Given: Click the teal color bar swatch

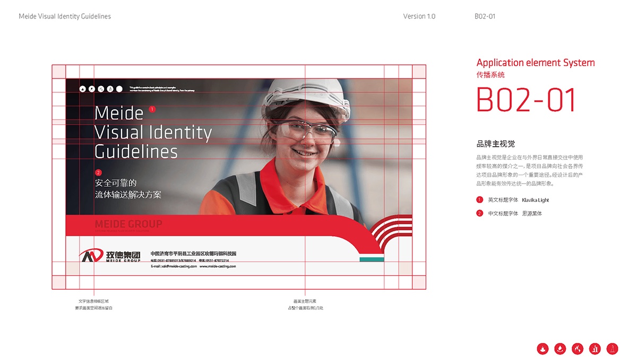Looking at the screenshot, I should (x=372, y=259).
